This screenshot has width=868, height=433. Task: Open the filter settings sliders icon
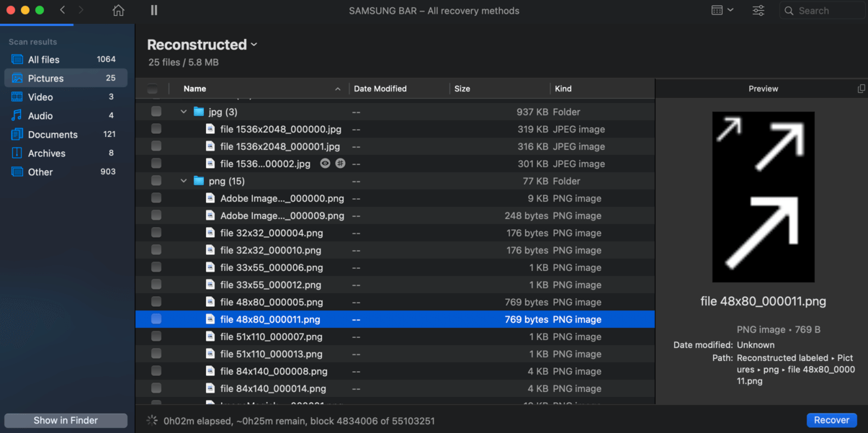[x=759, y=11]
